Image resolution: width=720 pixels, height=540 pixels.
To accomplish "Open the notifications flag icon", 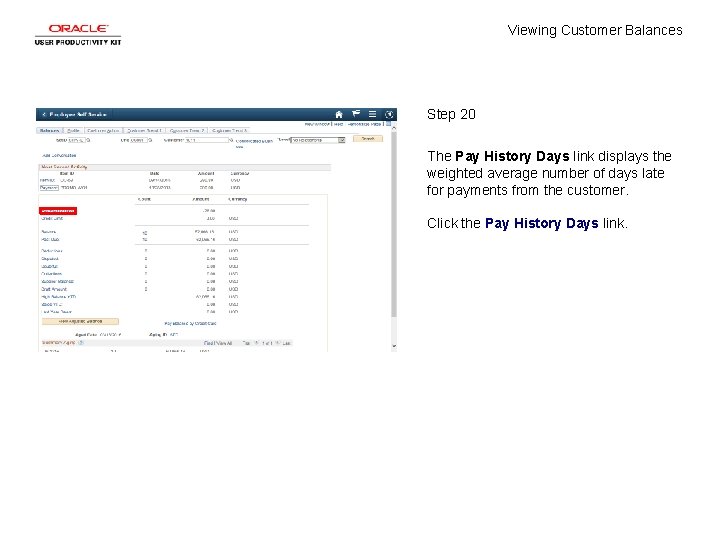I will [x=356, y=114].
